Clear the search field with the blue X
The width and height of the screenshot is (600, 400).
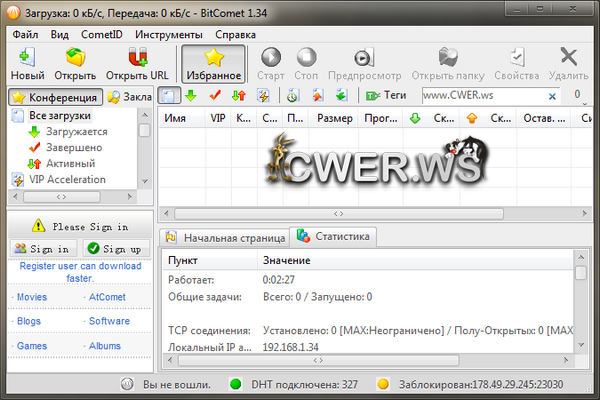click(x=552, y=96)
